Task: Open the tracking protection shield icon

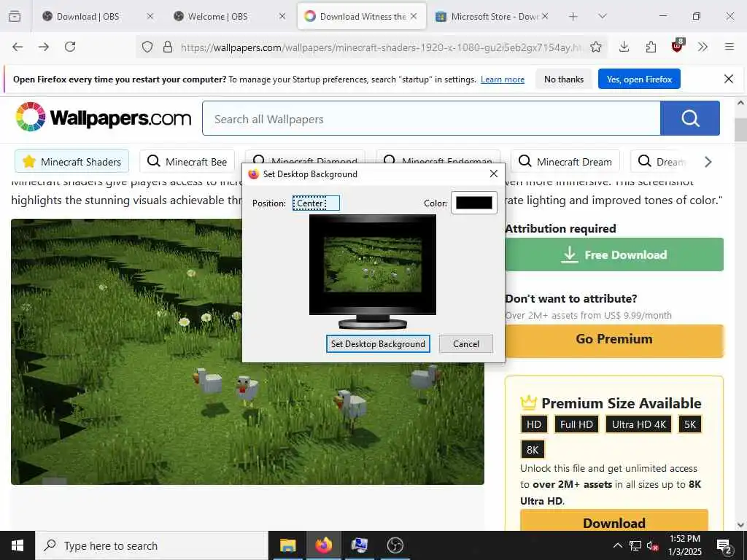Action: [x=147, y=47]
